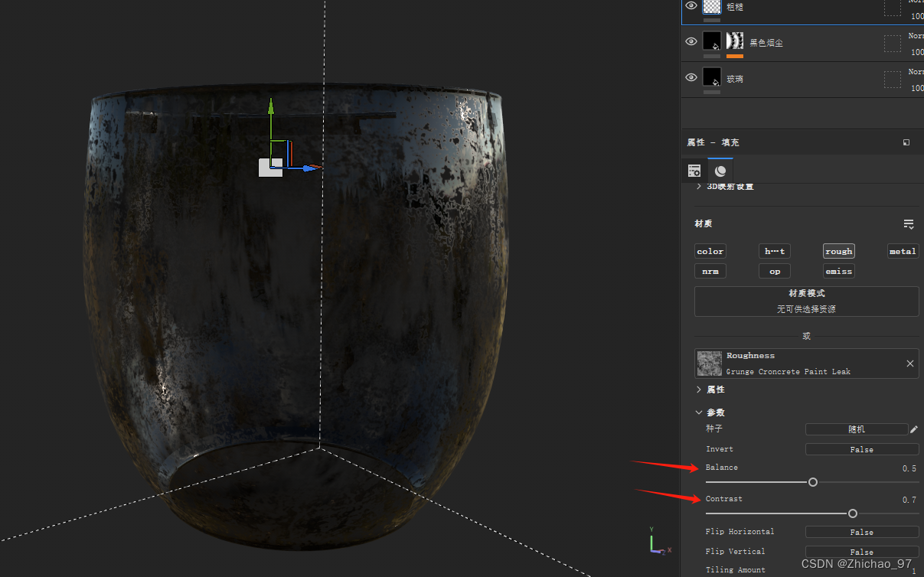Toggle the Flip Horizontal False button
Screen dimensions: 924x577
click(862, 532)
